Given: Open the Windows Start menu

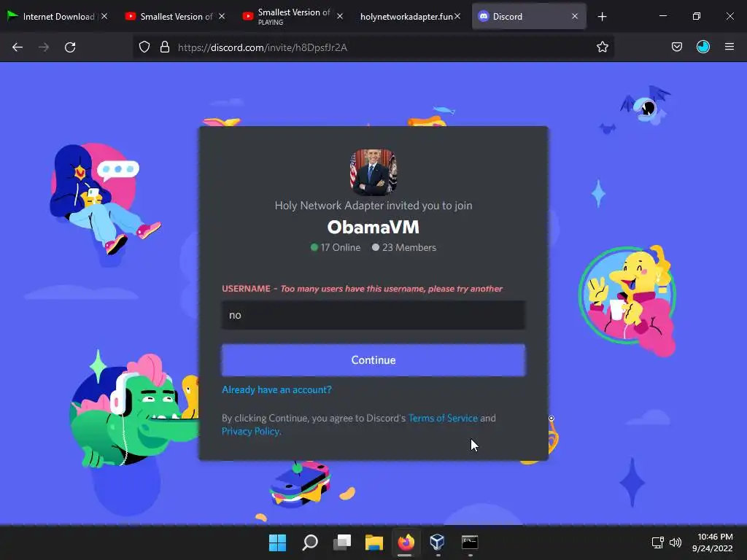Looking at the screenshot, I should pos(277,542).
